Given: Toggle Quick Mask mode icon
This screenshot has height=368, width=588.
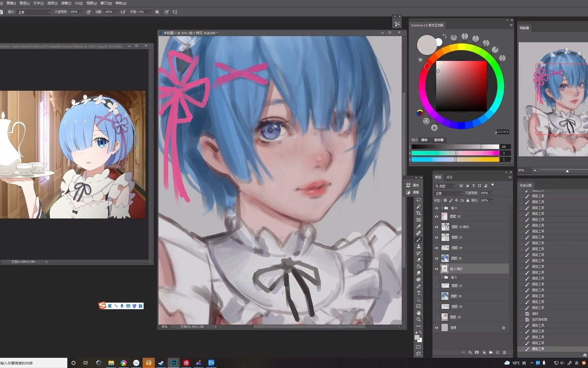Looking at the screenshot, I should click(419, 347).
